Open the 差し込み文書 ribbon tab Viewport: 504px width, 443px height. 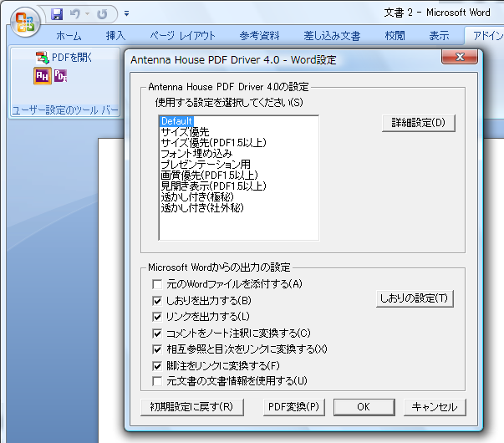coord(332,36)
